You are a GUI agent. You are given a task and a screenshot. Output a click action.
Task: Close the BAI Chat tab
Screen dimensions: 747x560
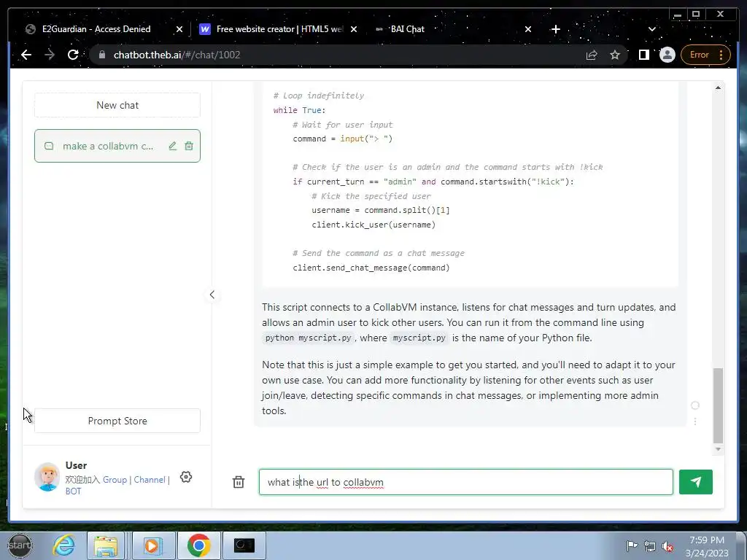point(528,29)
